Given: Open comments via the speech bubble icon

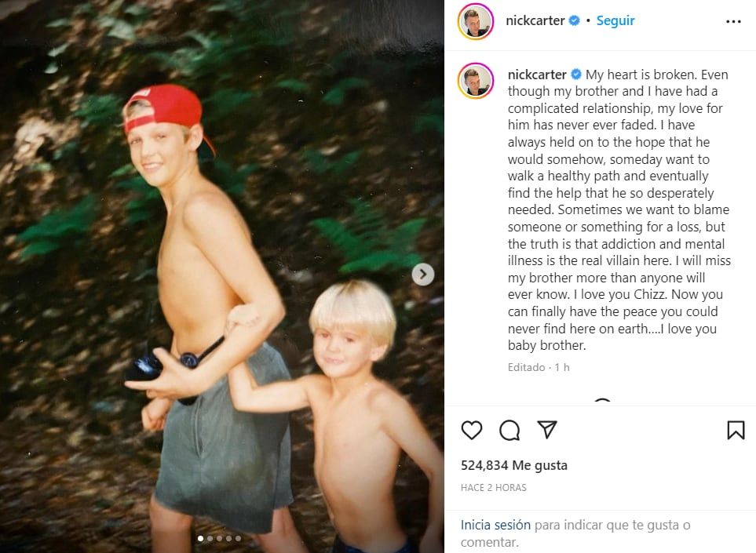Looking at the screenshot, I should [509, 430].
